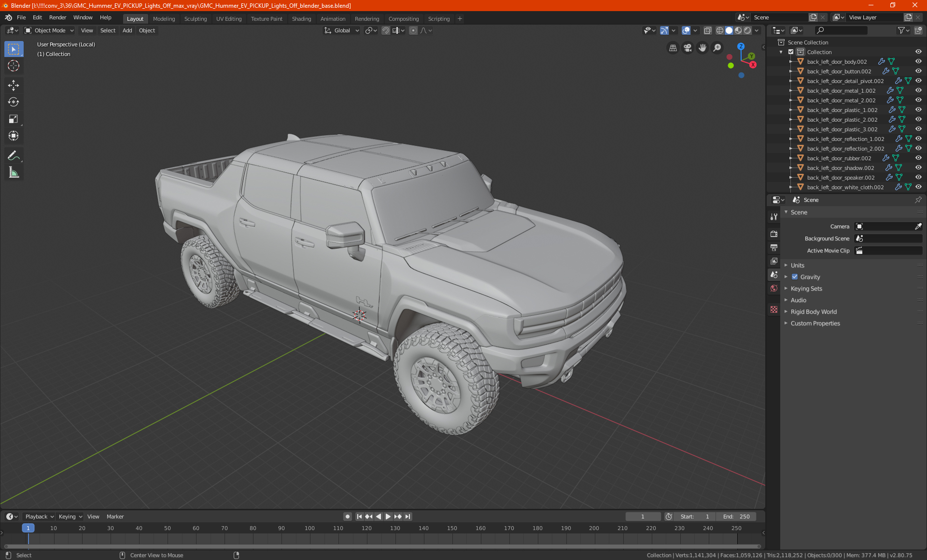Open the Object Mode dropdown

tap(49, 30)
